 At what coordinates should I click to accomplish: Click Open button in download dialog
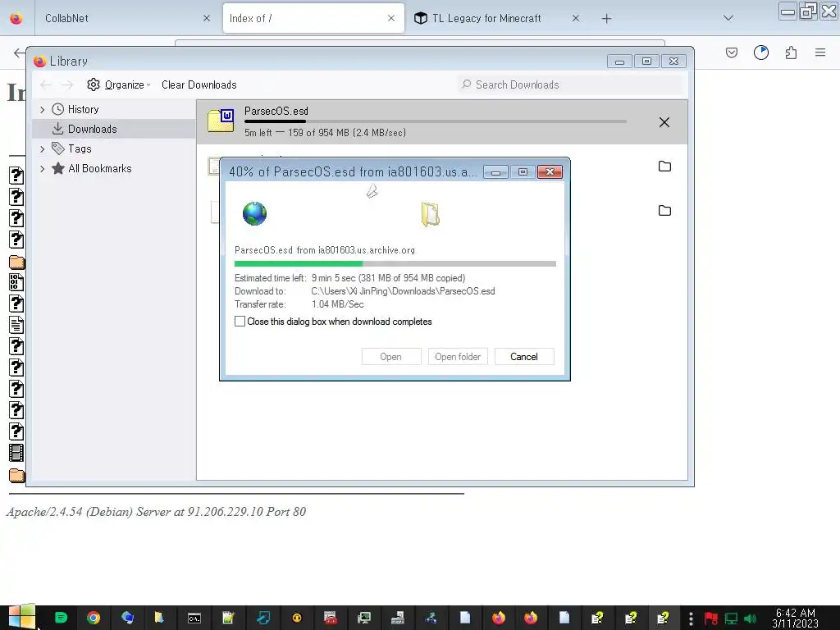(391, 357)
